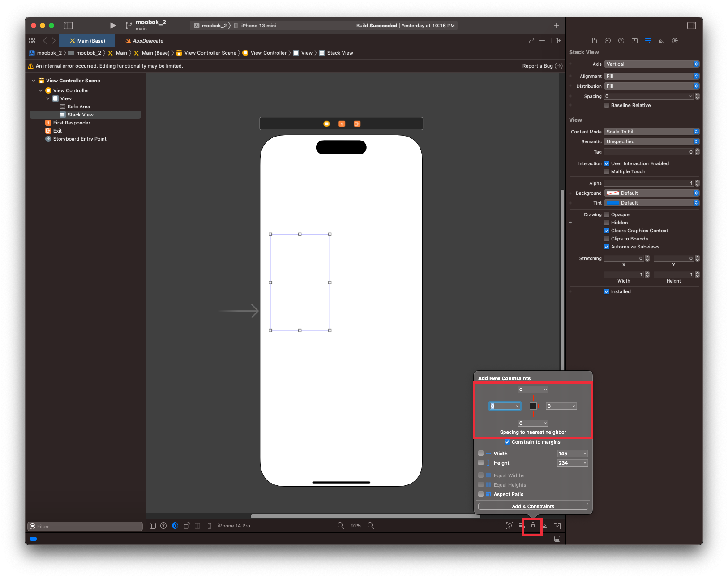
Task: Open the Size inspector
Action: tap(661, 41)
